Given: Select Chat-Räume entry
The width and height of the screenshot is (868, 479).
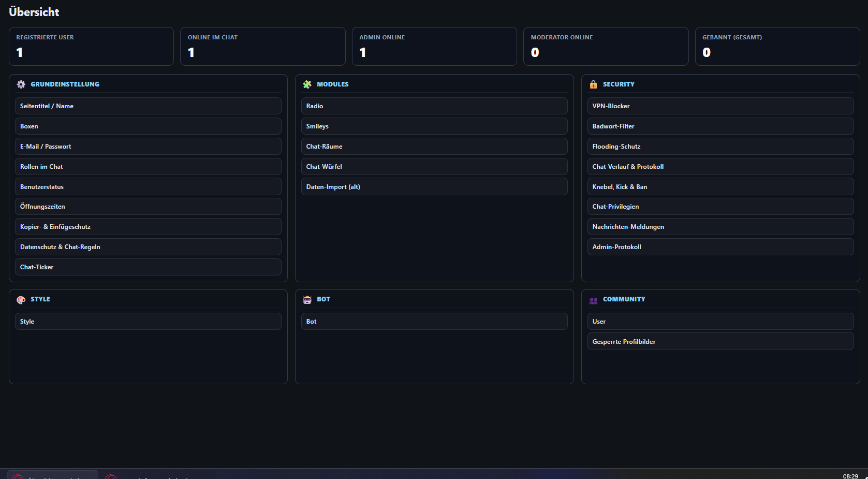Looking at the screenshot, I should [434, 147].
